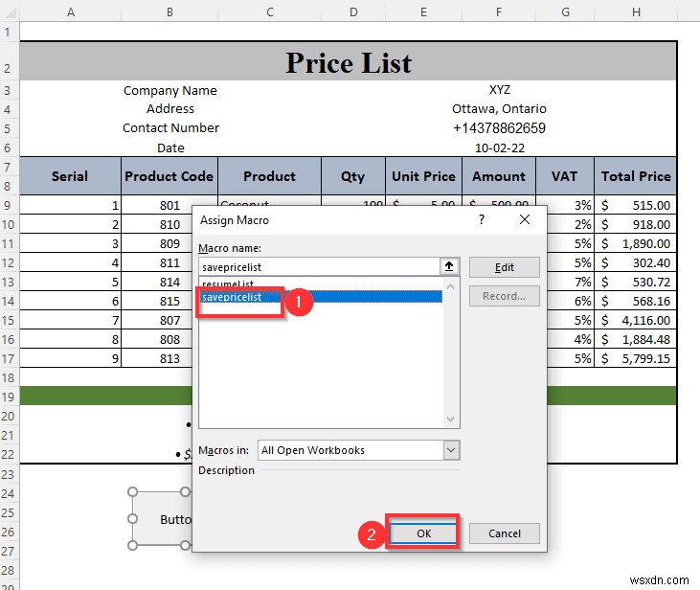Select row 1 header
The height and width of the screenshot is (590, 700).
[x=10, y=32]
